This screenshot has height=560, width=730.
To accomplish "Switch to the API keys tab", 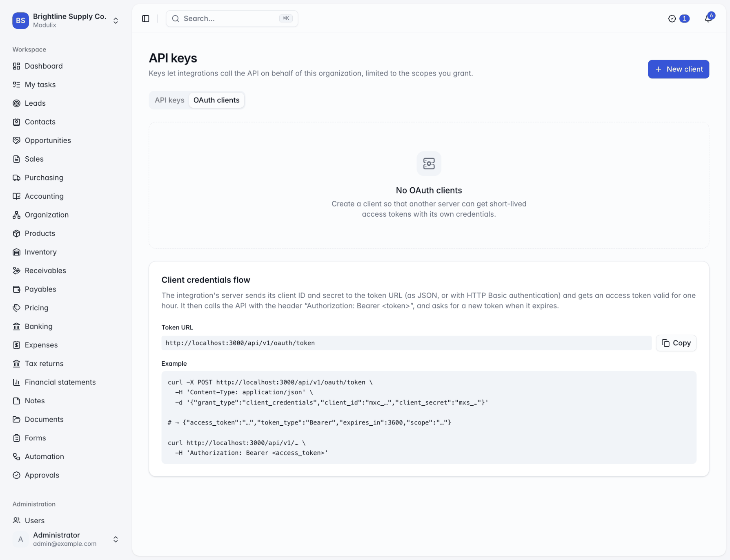I will pos(169,100).
